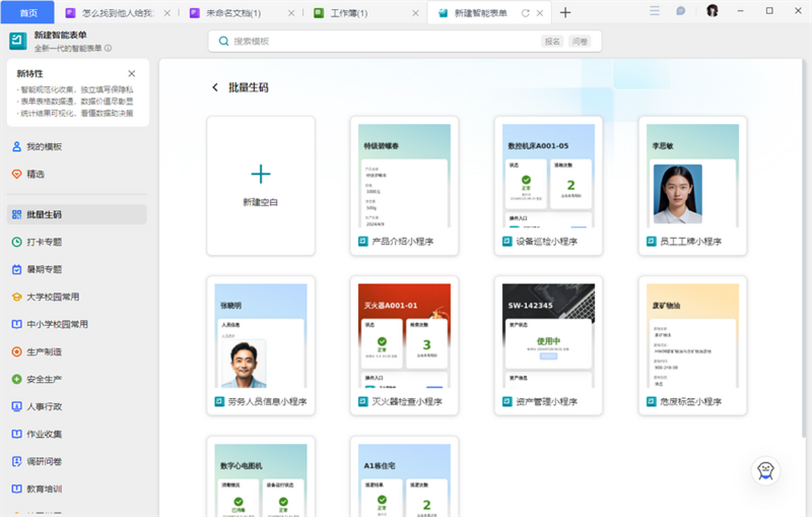Image resolution: width=812 pixels, height=517 pixels.
Task: Close the 新特性 info panel
Action: click(131, 74)
